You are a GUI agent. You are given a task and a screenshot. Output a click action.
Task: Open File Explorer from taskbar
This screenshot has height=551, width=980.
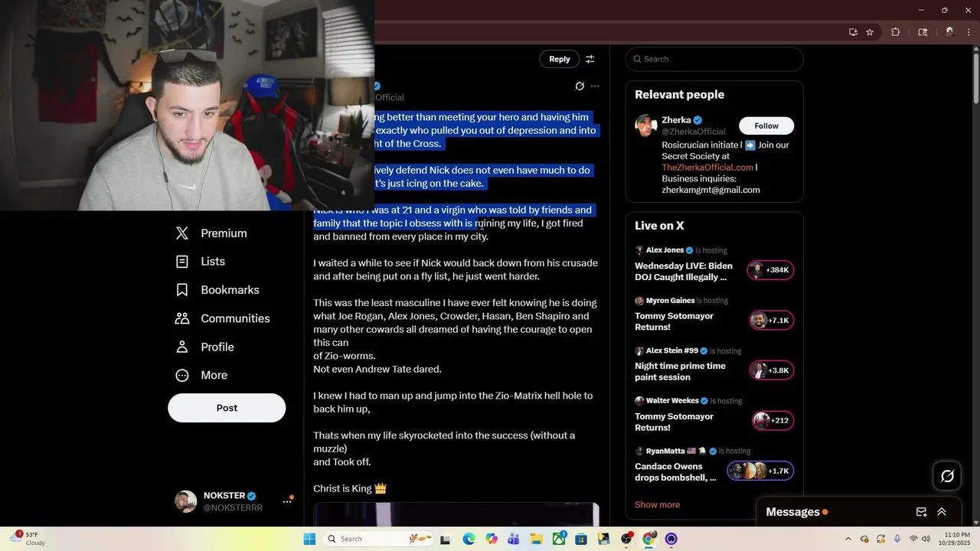(536, 539)
